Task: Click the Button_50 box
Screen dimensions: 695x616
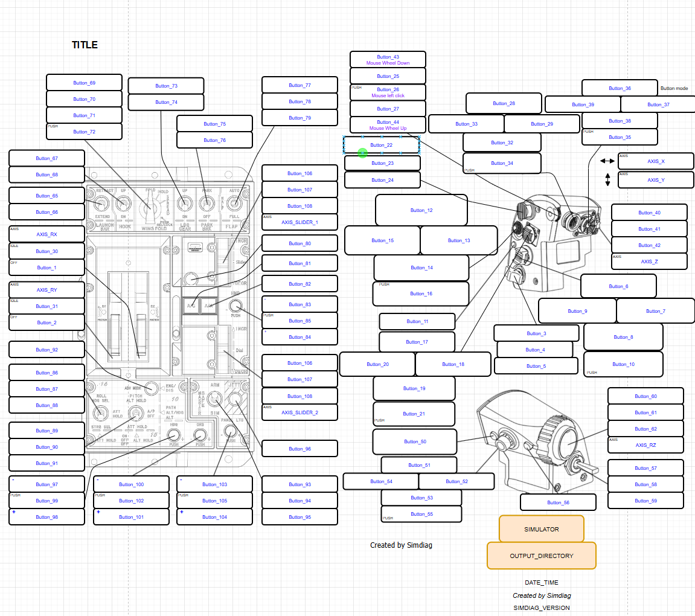Action: click(x=415, y=442)
